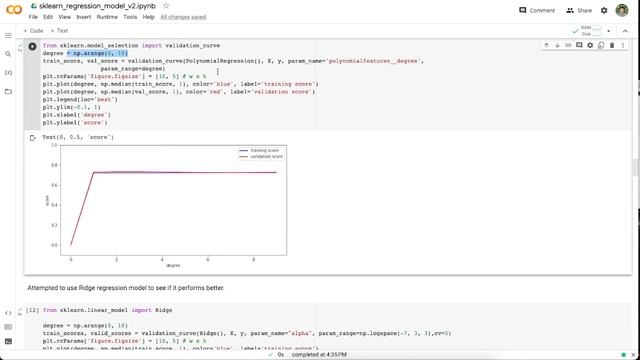
Task: Click the 'from sklearn.linear_model import Ridge' line
Action: [x=107, y=310]
